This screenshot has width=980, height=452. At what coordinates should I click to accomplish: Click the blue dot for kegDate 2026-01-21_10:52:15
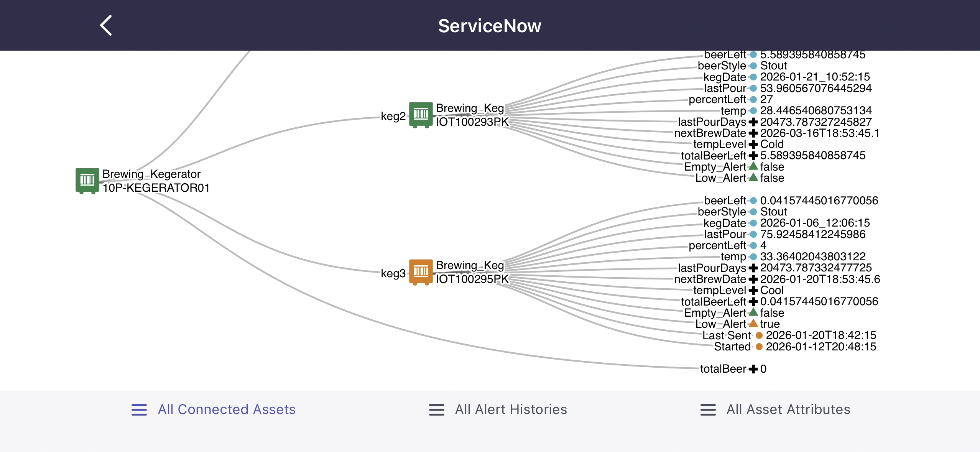click(x=753, y=77)
